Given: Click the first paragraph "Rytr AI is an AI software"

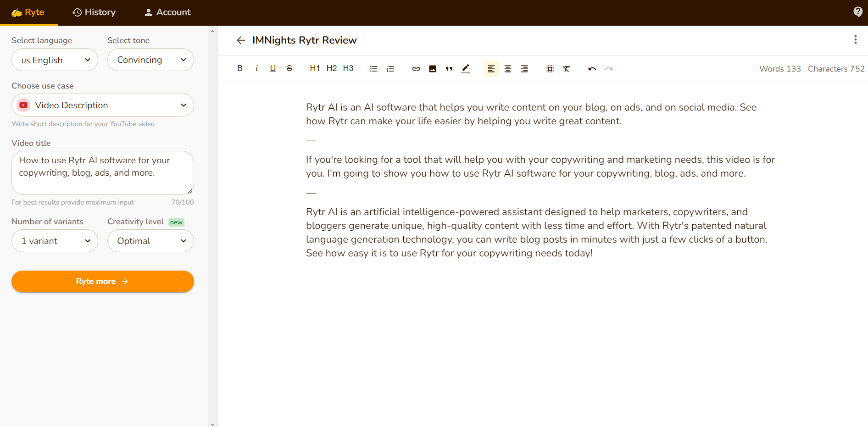Looking at the screenshot, I should point(531,114).
